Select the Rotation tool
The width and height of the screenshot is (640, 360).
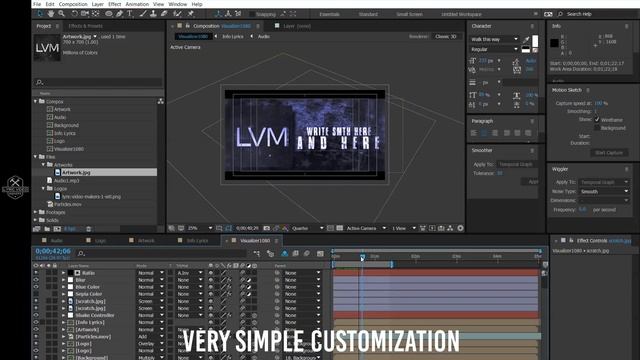tap(74, 14)
